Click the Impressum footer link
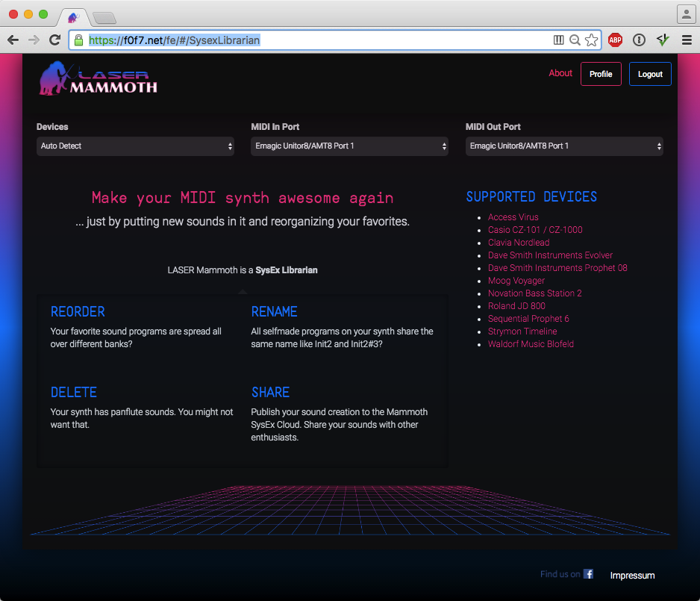Viewport: 700px width, 601px height. coord(632,576)
